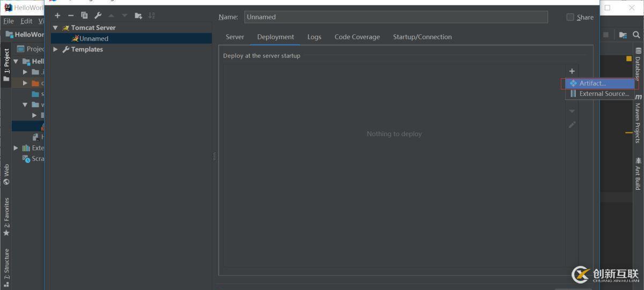
Task: Open the Ant Build side panel
Action: [x=638, y=173]
